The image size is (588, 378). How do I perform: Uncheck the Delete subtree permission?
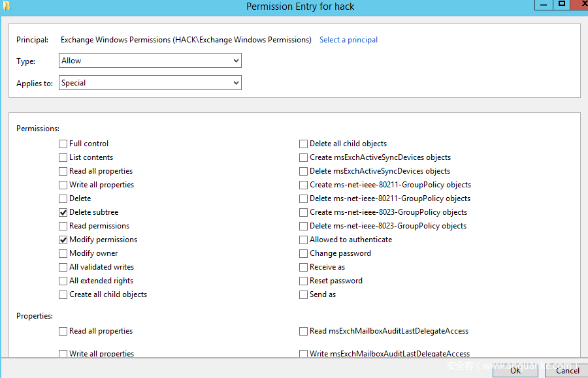(x=63, y=212)
